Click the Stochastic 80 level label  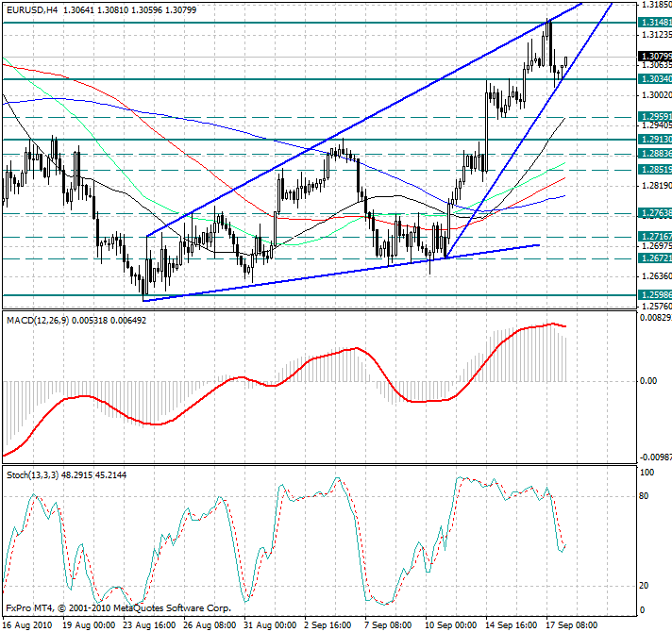point(644,496)
